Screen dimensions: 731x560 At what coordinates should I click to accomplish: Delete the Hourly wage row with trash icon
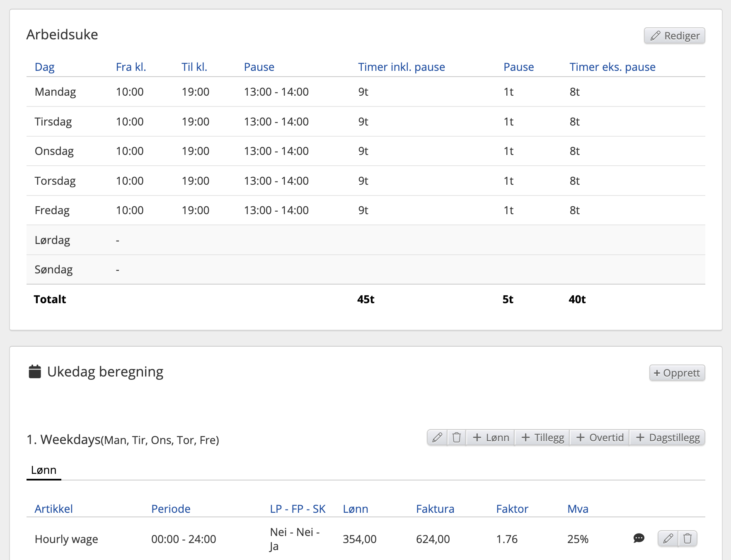click(x=687, y=538)
